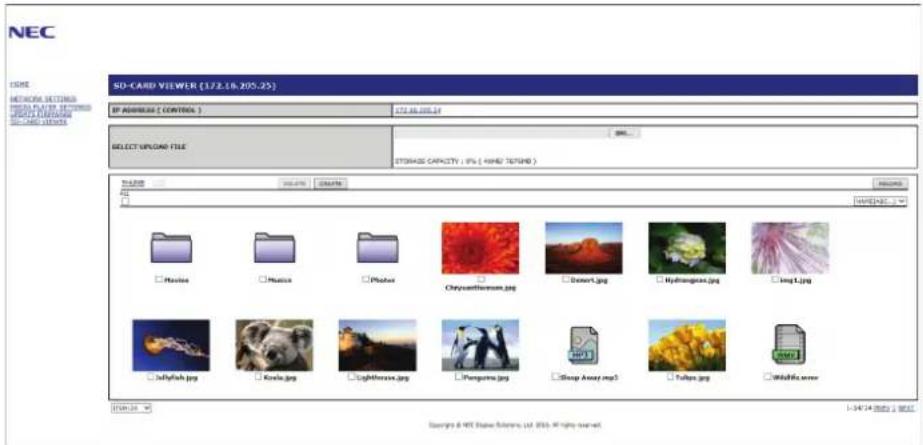Open UPDATE FIRMWARE in the sidebar
The image size is (923, 445).
click(x=40, y=114)
